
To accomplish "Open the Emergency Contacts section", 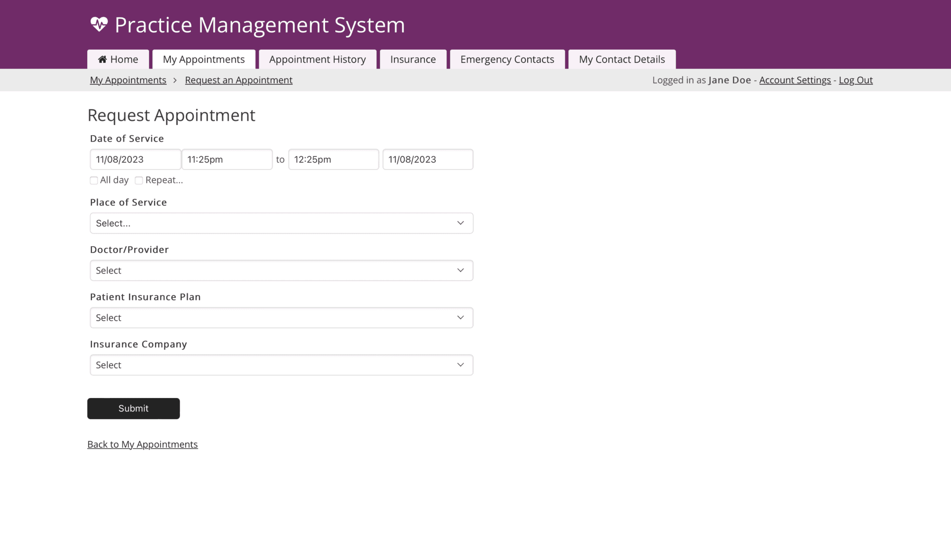I will 507,59.
